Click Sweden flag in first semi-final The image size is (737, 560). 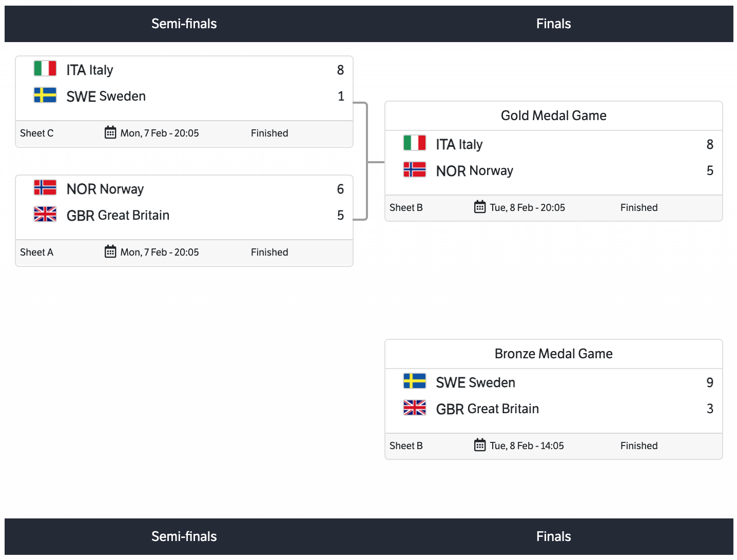click(45, 95)
